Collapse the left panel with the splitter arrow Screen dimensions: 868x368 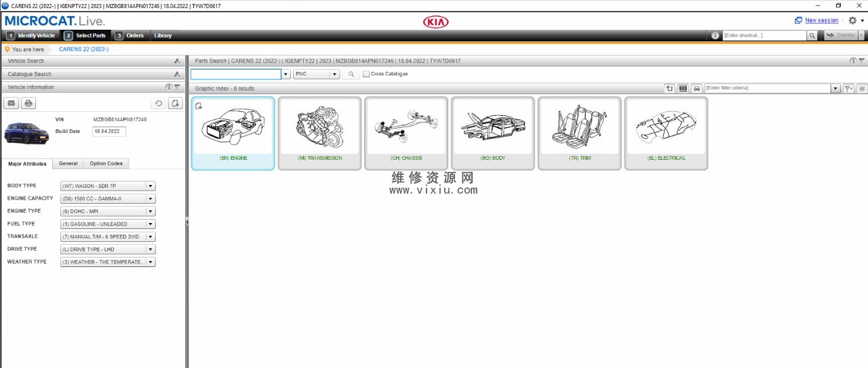pos(186,222)
